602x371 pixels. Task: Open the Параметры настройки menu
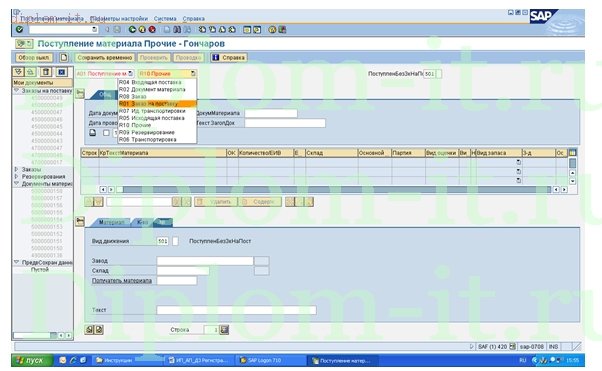pos(119,18)
